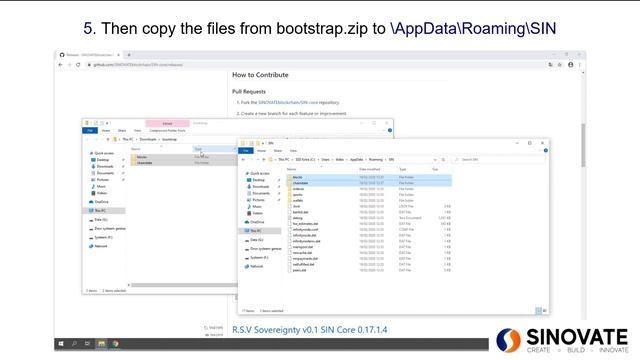
Task: Sort by Type column in SIN window
Action: 402,169
